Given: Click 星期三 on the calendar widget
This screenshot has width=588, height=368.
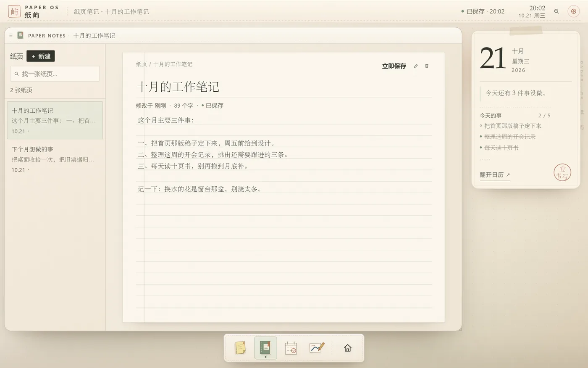Looking at the screenshot, I should 520,61.
